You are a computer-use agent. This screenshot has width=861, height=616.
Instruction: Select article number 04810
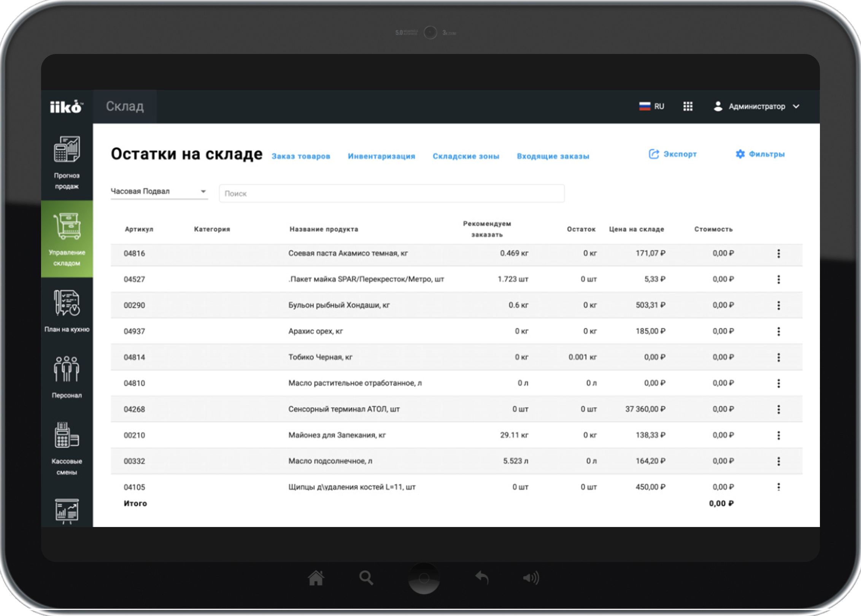(134, 383)
